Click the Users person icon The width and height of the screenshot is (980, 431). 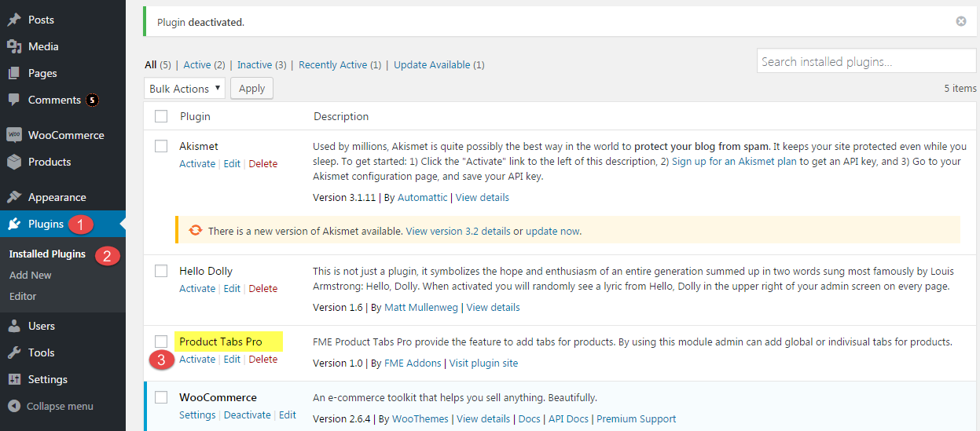pyautogui.click(x=14, y=326)
